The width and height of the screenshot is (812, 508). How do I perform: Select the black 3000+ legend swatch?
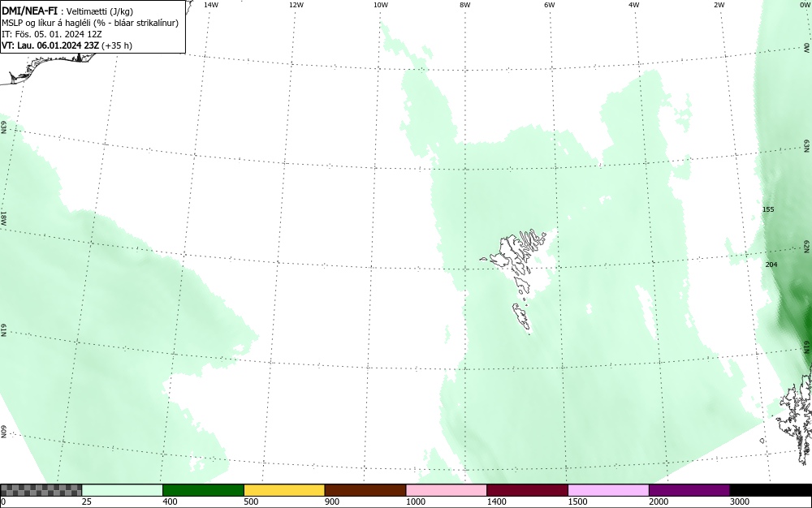pos(771,490)
